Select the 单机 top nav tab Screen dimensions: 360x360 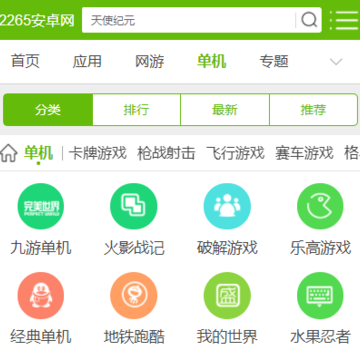pos(212,61)
